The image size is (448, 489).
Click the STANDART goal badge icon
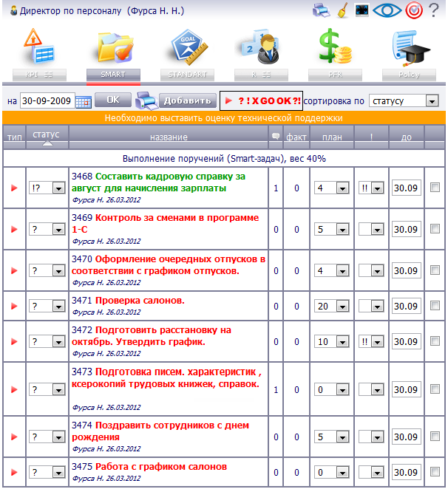point(189,47)
